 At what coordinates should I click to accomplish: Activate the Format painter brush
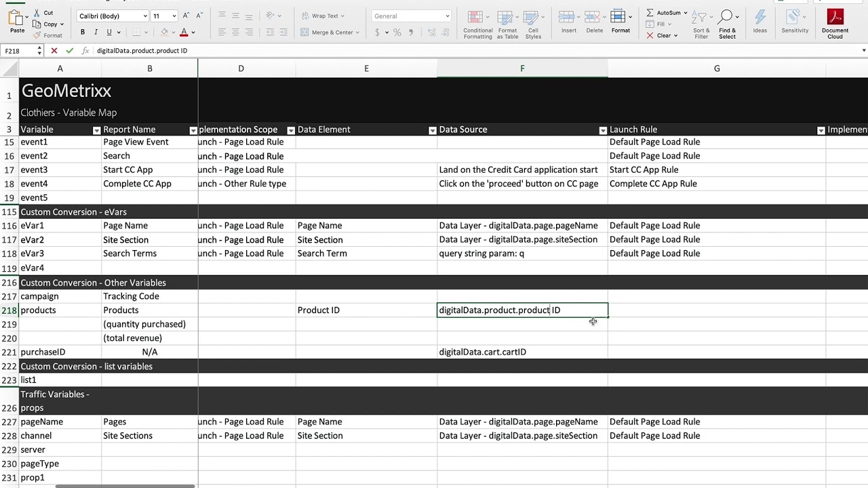tap(37, 35)
